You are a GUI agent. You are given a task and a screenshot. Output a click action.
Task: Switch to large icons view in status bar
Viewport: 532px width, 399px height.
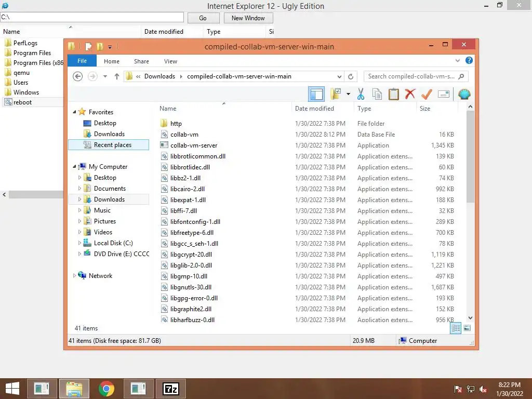pos(467,328)
